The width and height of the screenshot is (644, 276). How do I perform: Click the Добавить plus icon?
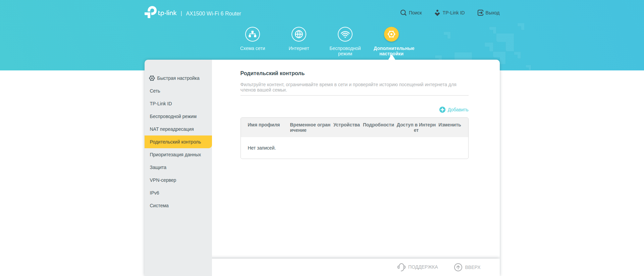[442, 110]
